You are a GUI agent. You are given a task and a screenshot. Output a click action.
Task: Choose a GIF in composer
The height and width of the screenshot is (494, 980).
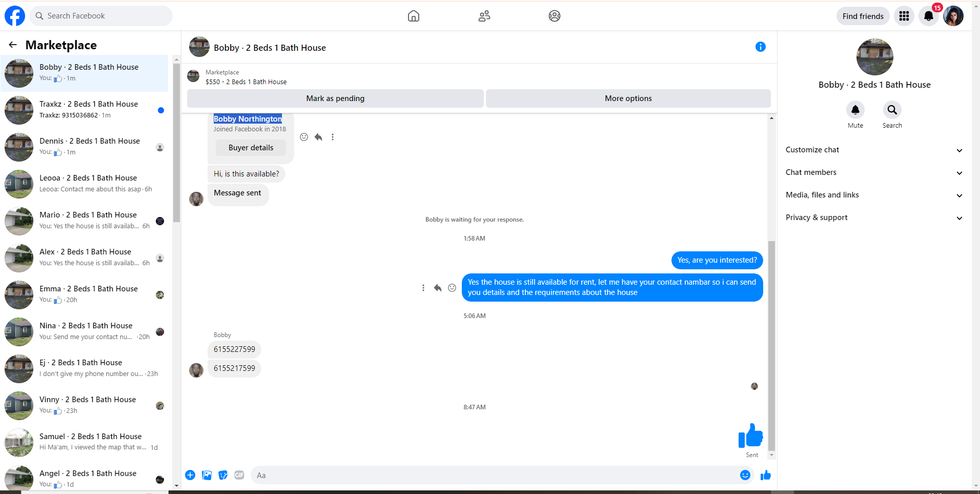tap(239, 475)
